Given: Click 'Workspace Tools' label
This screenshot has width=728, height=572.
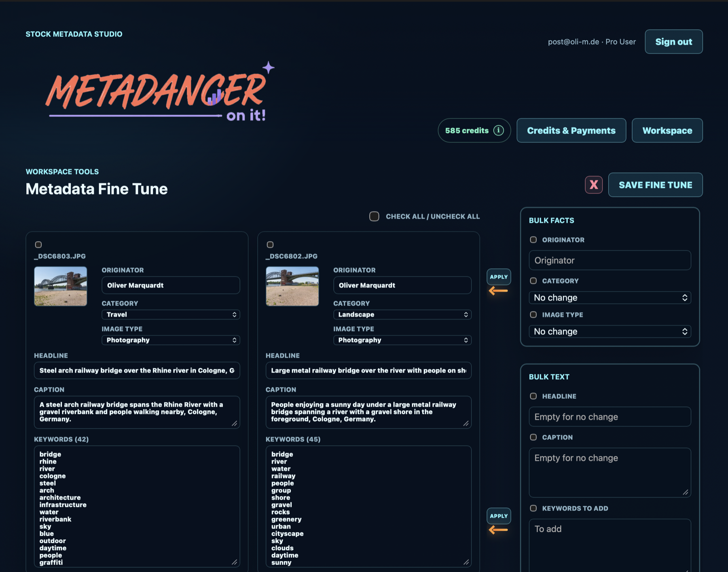Looking at the screenshot, I should (x=62, y=171).
